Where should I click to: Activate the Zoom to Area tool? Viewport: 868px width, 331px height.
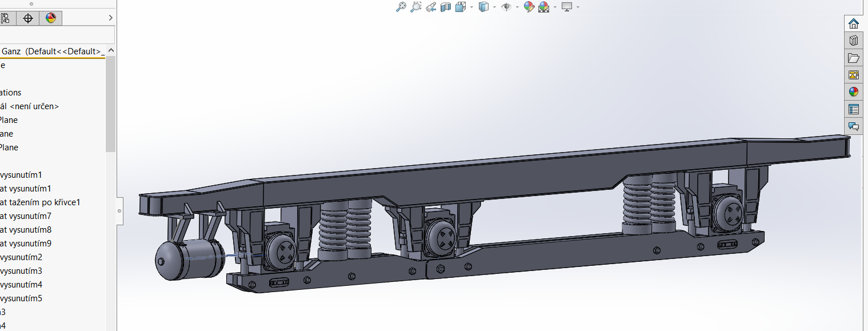coord(416,7)
